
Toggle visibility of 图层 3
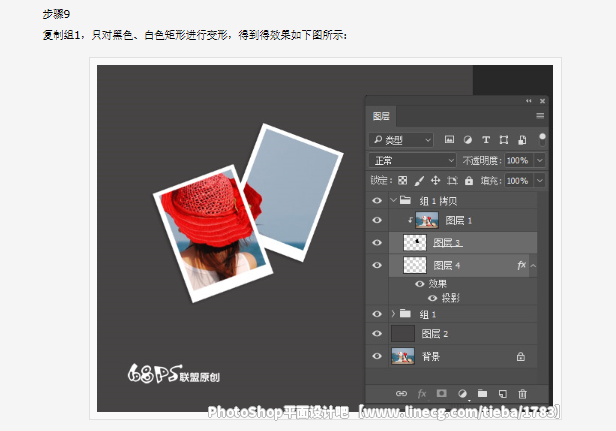pos(377,242)
